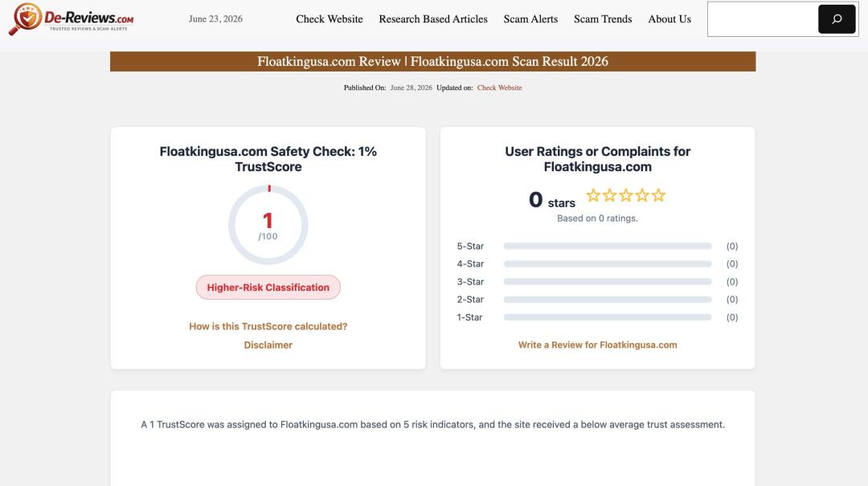
Task: Click the fifth rating star
Action: pos(658,195)
